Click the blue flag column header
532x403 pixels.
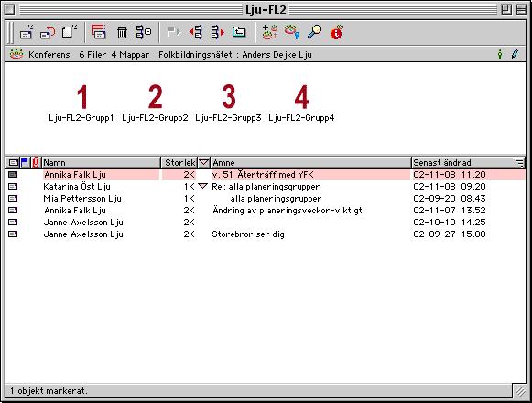click(25, 162)
